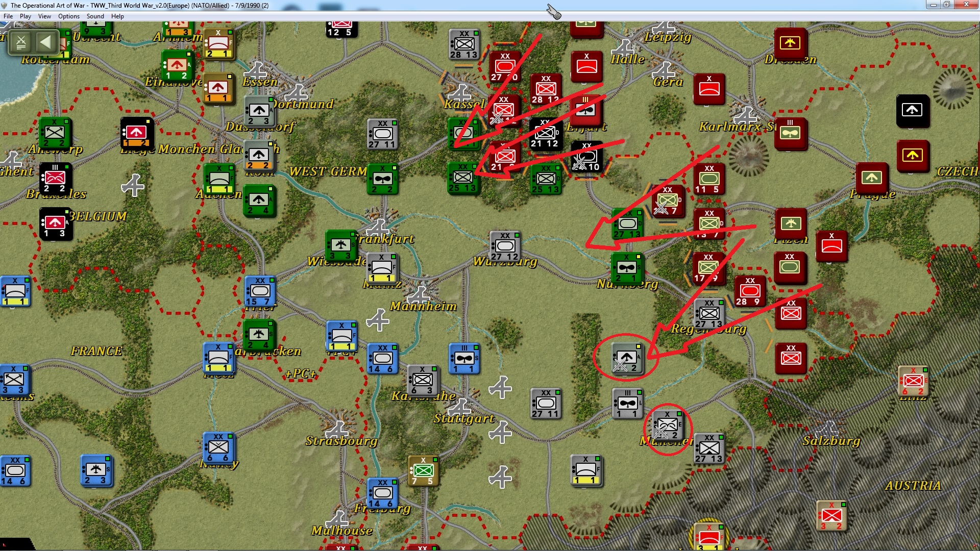Select the gray 2-3 airborne unit at Dortmund
This screenshot has width=980, height=551.
click(x=259, y=111)
